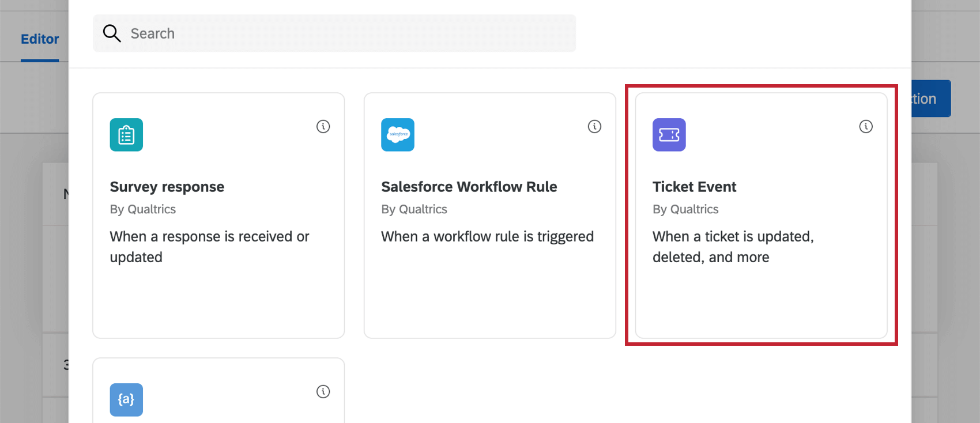Click the Salesforce cloud logo icon
This screenshot has width=980, height=423.
pyautogui.click(x=398, y=135)
